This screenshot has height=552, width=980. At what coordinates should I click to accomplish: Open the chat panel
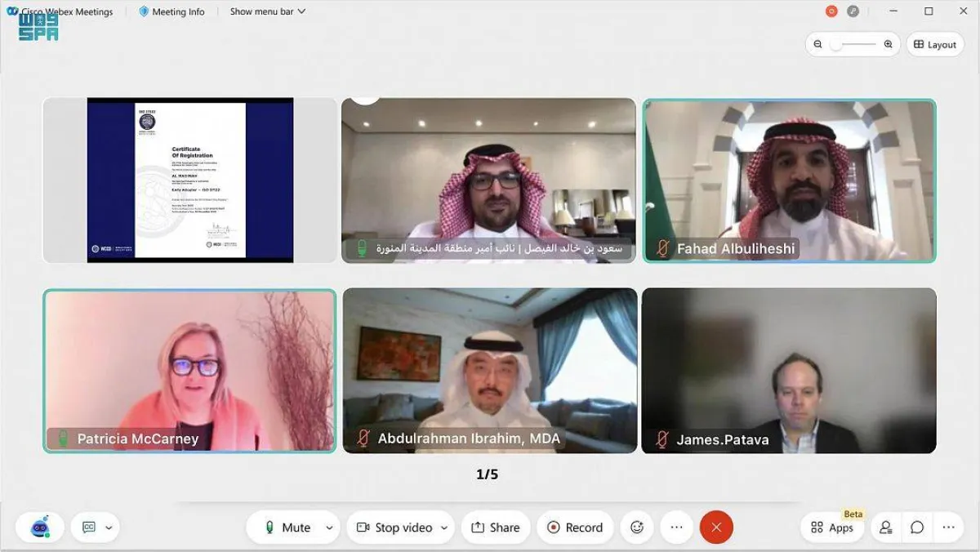[917, 528]
